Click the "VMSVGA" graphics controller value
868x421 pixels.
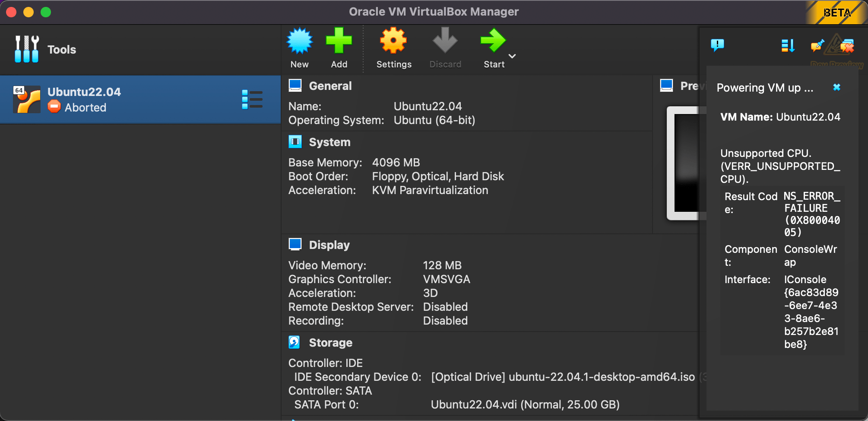447,279
